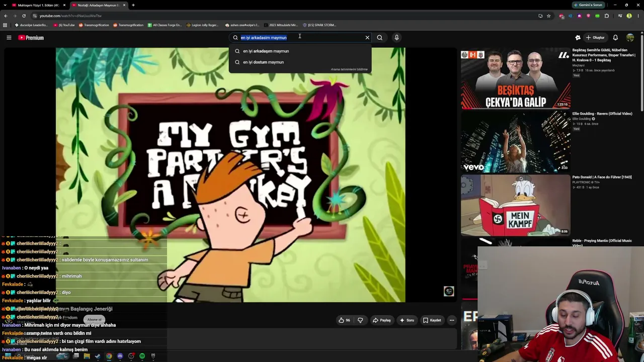The image size is (644, 362).
Task: Go back in browser history
Action: click(x=6, y=16)
